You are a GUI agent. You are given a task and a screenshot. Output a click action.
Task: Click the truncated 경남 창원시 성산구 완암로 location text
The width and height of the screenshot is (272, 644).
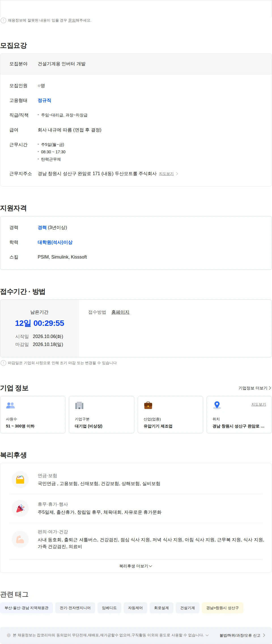(239, 426)
